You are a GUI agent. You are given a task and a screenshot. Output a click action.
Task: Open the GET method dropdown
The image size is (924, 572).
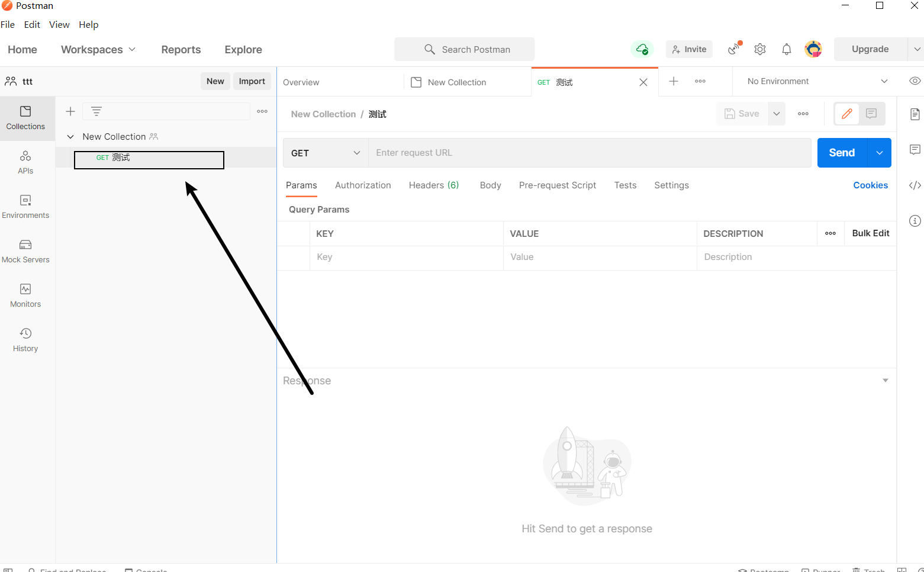[x=326, y=153]
